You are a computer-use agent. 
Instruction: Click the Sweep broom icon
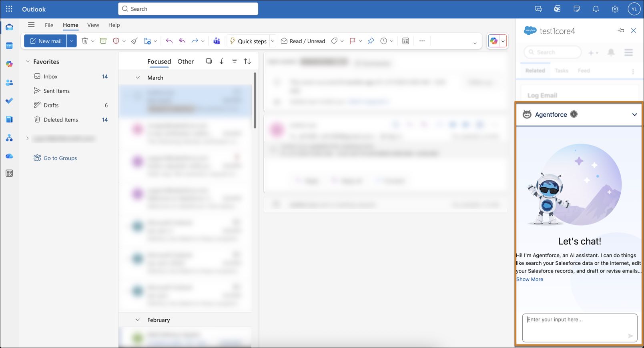coord(134,41)
